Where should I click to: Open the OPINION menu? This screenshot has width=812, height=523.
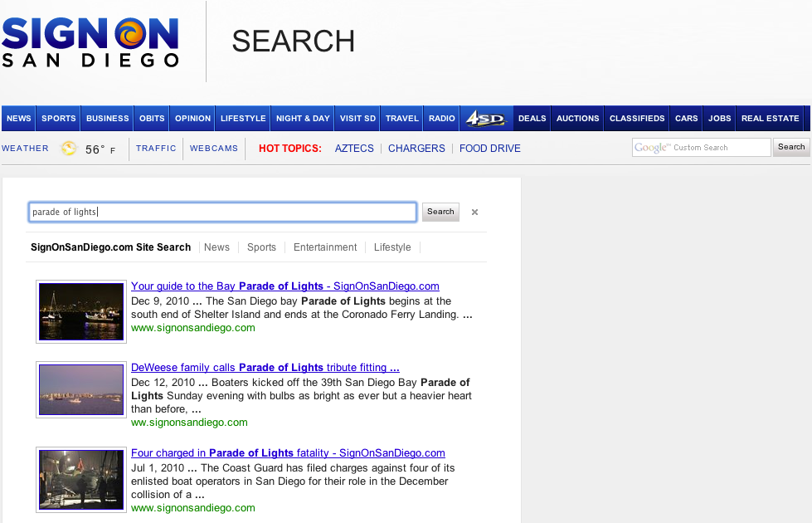click(192, 119)
